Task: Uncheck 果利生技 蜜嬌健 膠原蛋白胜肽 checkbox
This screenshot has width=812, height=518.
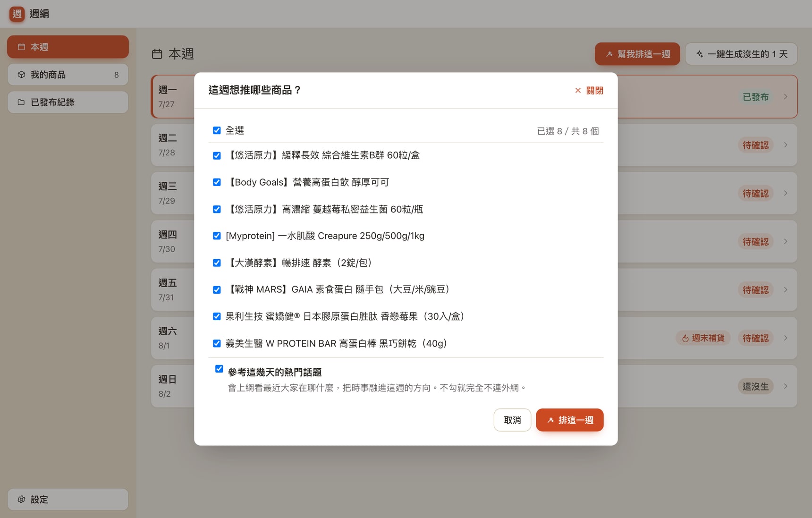Action: click(x=217, y=316)
